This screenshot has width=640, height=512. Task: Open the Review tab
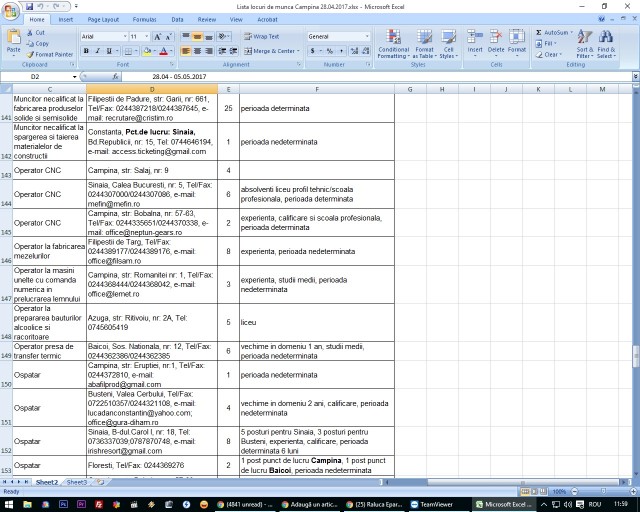click(207, 19)
